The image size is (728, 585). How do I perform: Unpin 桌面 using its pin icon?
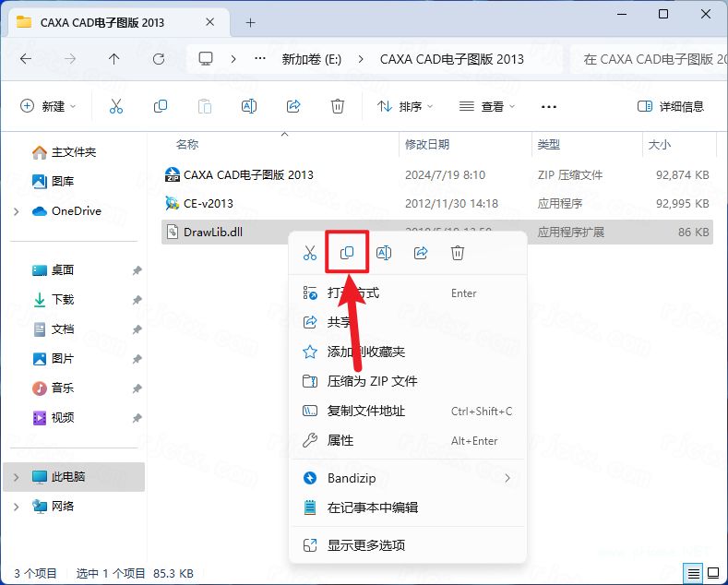coord(137,270)
